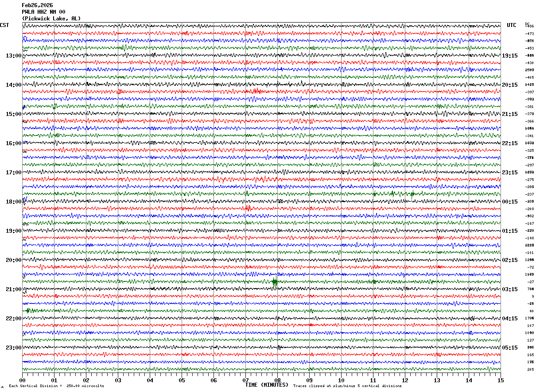
Task: Select the -397 DC offset value
Action: point(529,92)
